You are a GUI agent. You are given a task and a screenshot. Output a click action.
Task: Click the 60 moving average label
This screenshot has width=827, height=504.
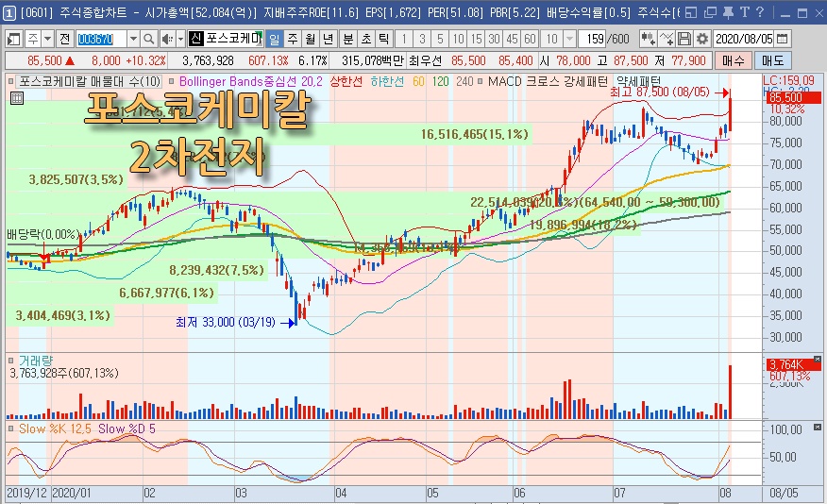point(419,82)
